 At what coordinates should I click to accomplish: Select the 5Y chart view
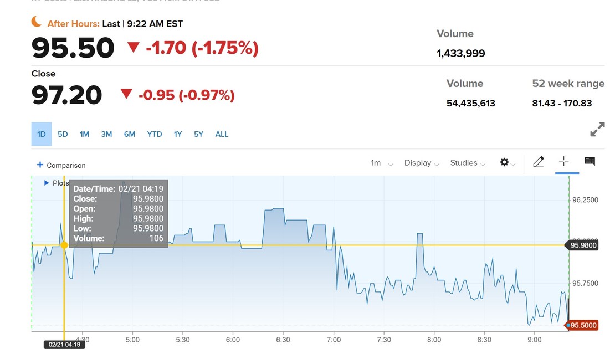[x=198, y=134]
